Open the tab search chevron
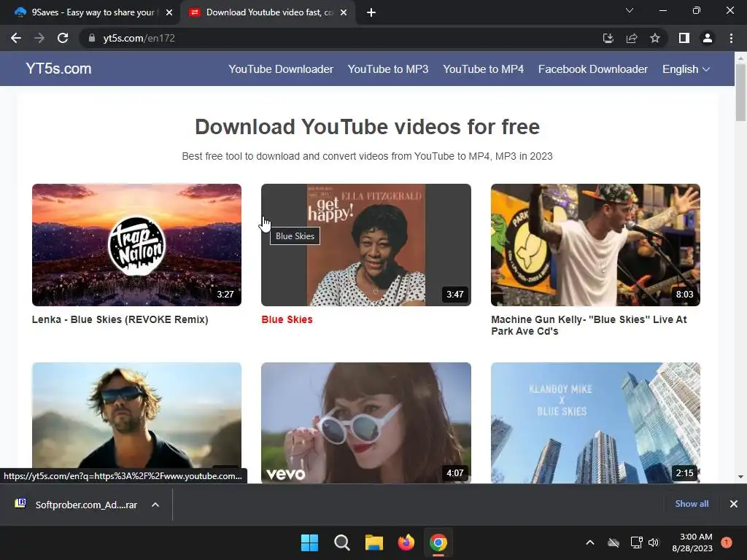The width and height of the screenshot is (747, 560). point(630,10)
